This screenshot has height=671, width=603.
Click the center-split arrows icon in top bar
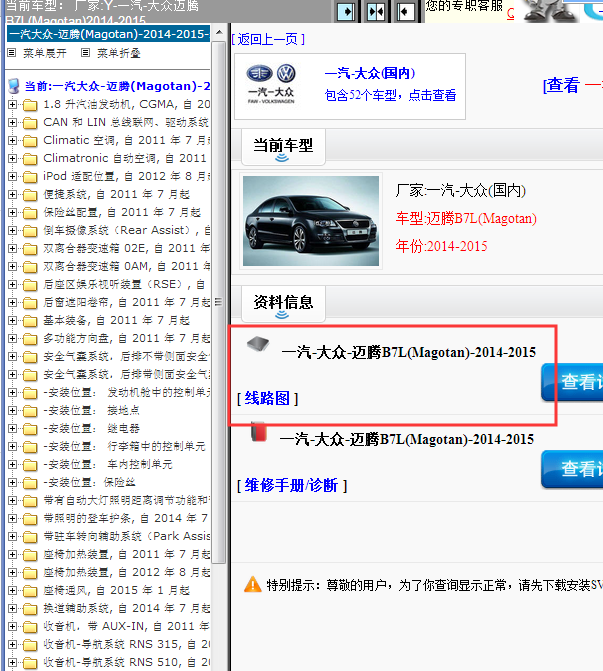[x=376, y=11]
